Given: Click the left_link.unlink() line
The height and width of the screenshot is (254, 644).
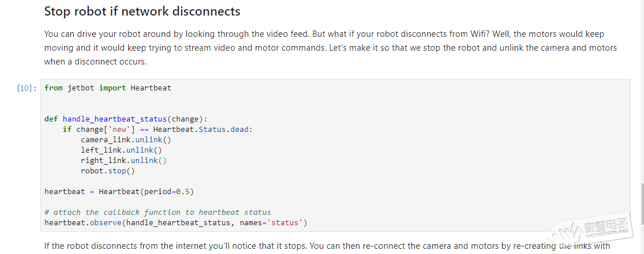Looking at the screenshot, I should pyautogui.click(x=122, y=150).
